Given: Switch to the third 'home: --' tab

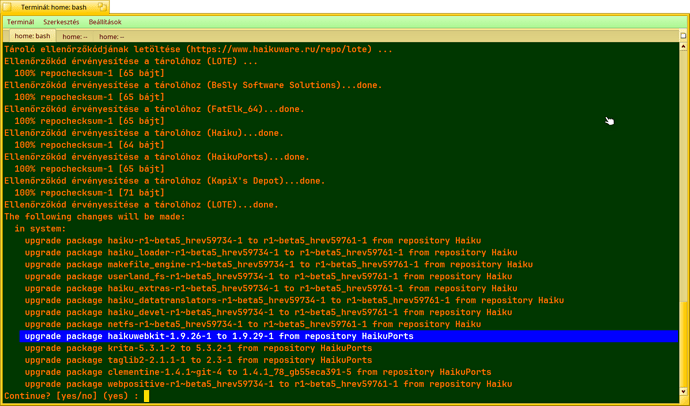Looking at the screenshot, I should [x=111, y=37].
